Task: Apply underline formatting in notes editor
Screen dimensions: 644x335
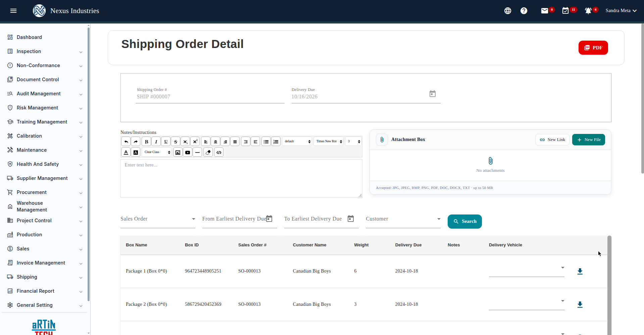Action: [x=166, y=142]
